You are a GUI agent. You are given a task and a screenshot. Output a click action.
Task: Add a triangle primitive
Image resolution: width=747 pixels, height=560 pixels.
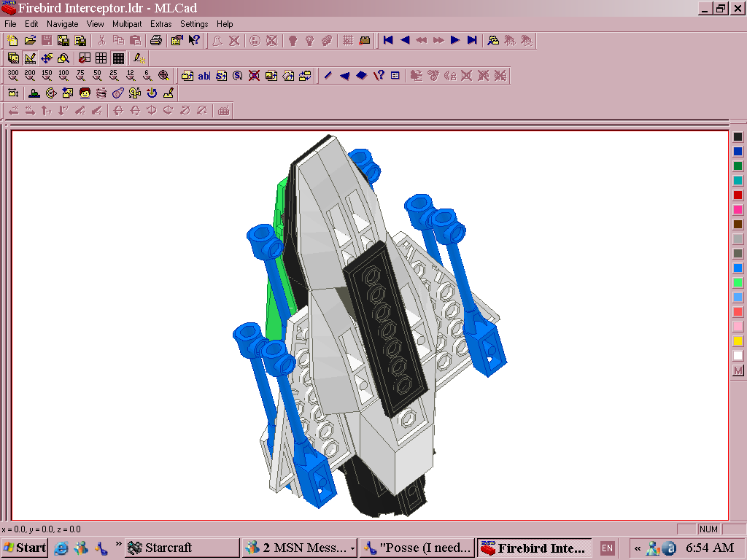(x=344, y=75)
